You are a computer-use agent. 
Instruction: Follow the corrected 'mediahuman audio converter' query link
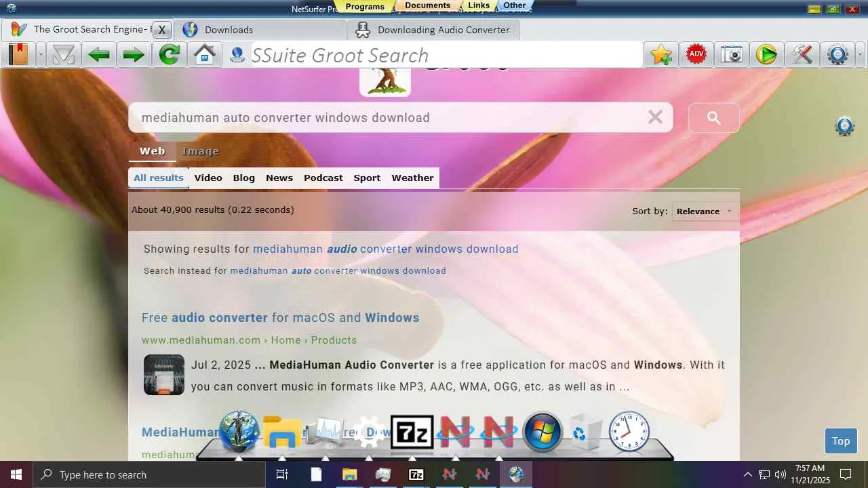[x=386, y=249]
